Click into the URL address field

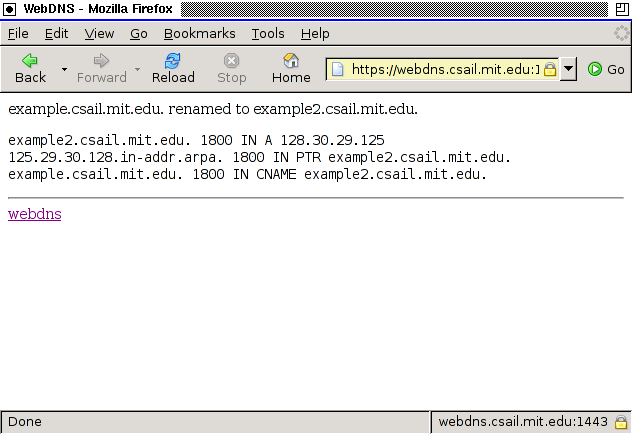coord(445,69)
